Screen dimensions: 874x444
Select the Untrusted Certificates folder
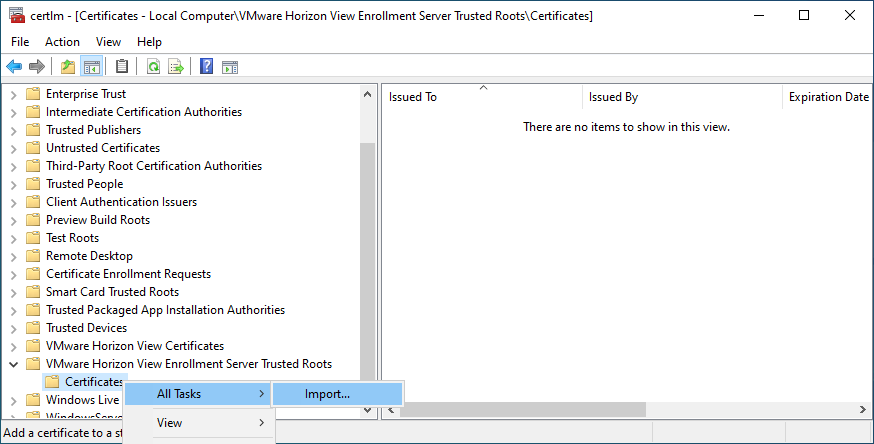click(x=102, y=148)
